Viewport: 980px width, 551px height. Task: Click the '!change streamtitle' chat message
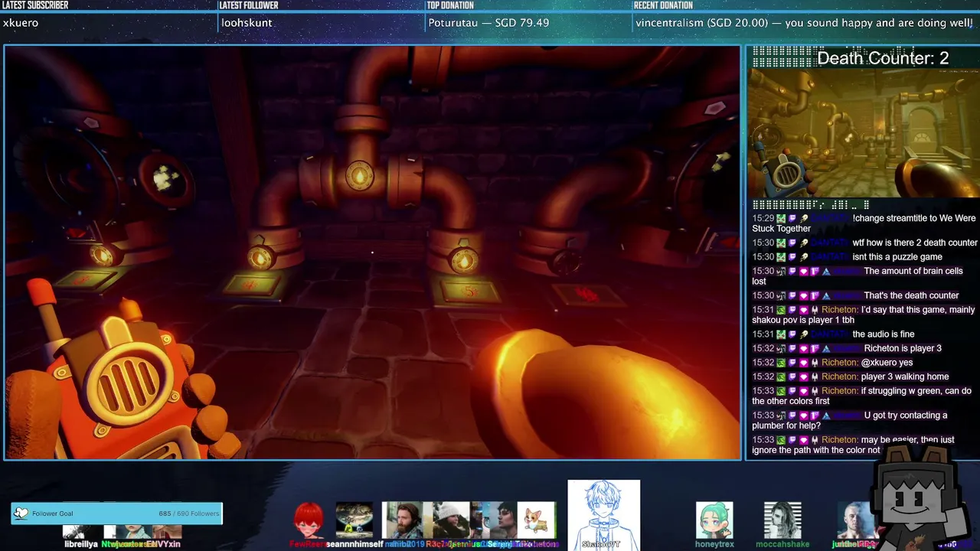click(864, 223)
